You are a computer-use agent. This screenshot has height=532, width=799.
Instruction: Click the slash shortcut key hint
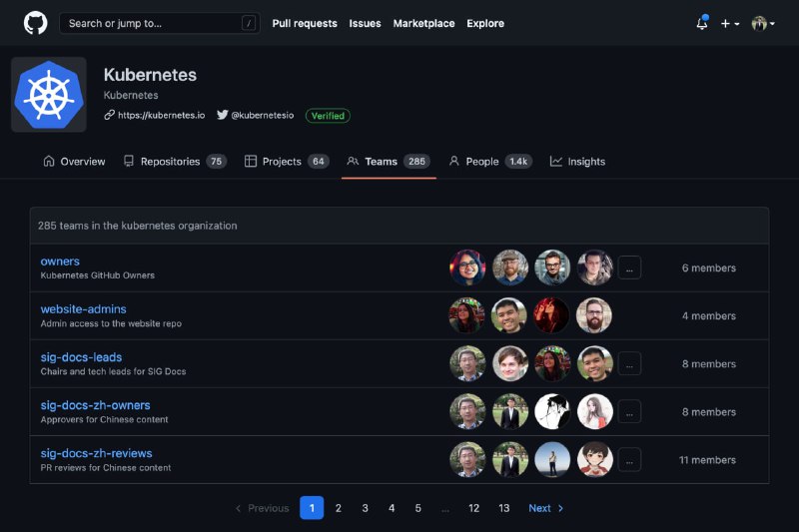[x=248, y=23]
